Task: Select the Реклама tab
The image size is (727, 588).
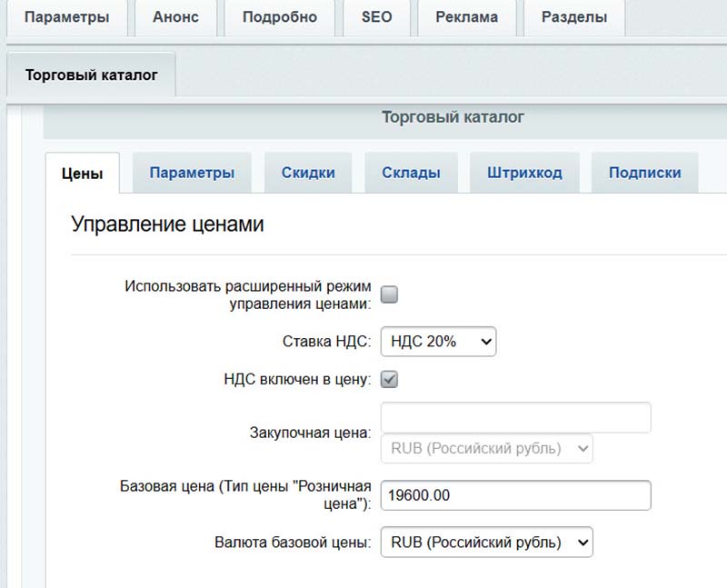Action: click(466, 16)
